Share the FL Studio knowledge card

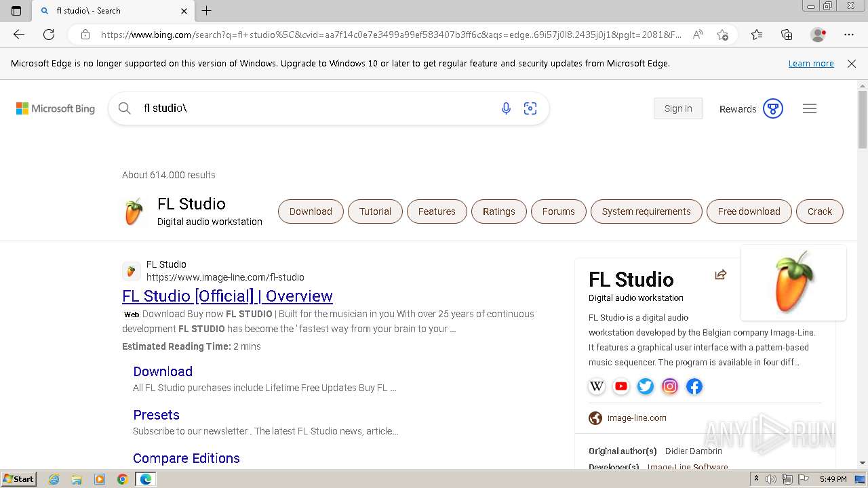[x=721, y=274]
